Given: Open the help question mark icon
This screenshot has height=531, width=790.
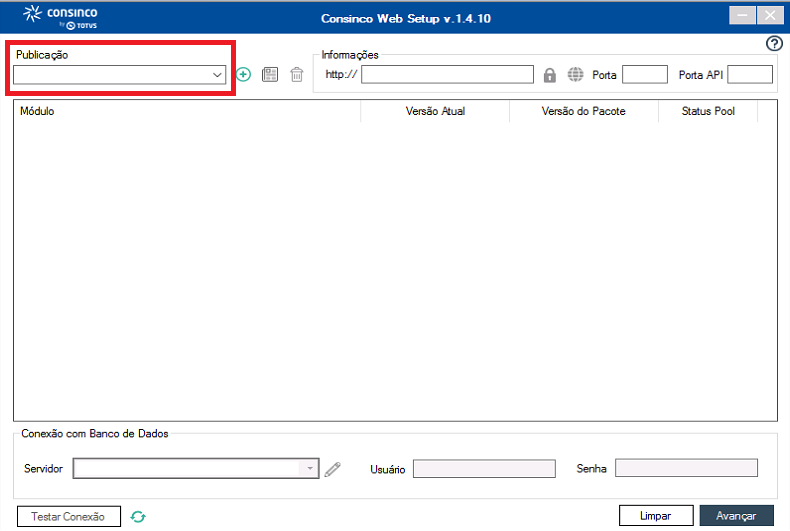Looking at the screenshot, I should click(x=774, y=44).
